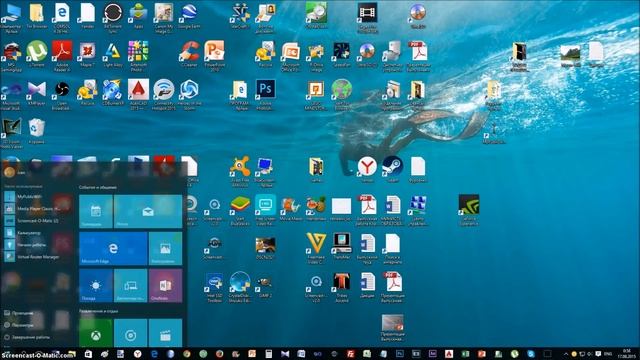This screenshot has height=360, width=640.
Task: Open the Avast Free Antivirus shortcut
Action: click(x=240, y=171)
